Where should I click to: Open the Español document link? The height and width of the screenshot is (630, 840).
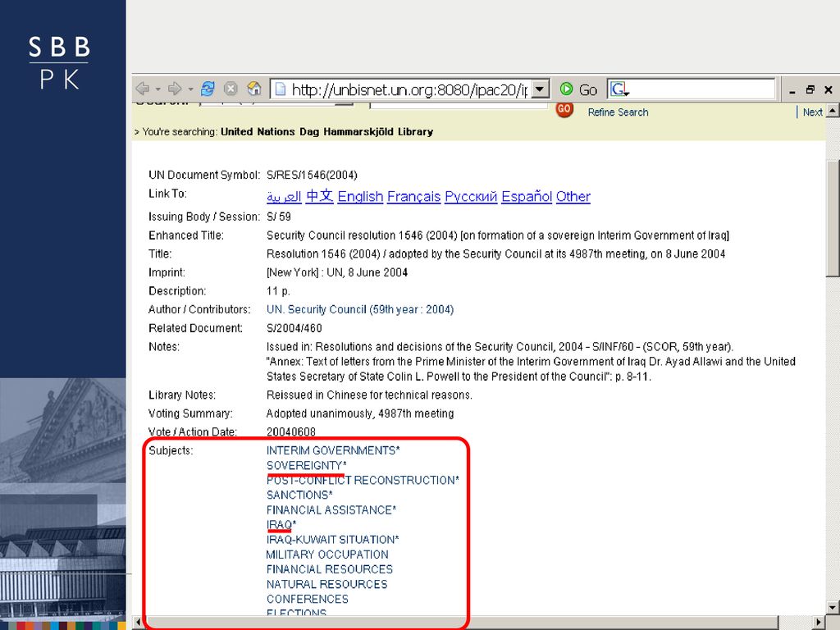pos(527,197)
